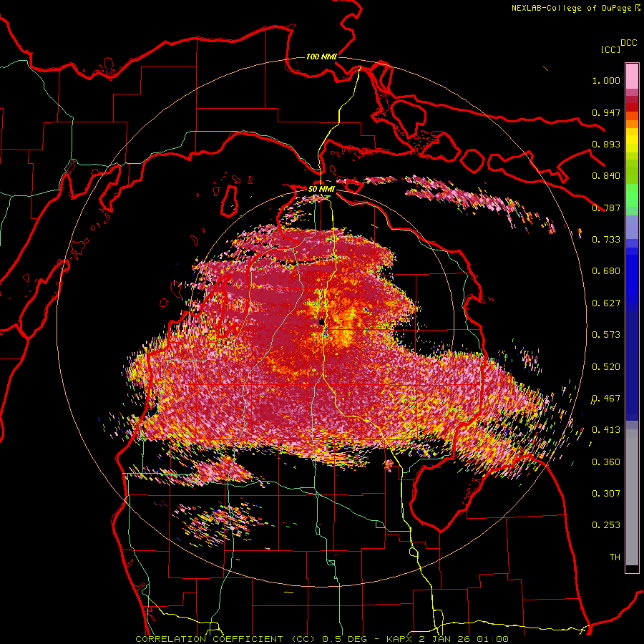This screenshot has height=644, width=644.
Task: Click the 0.787 scale value
Action: click(606, 208)
